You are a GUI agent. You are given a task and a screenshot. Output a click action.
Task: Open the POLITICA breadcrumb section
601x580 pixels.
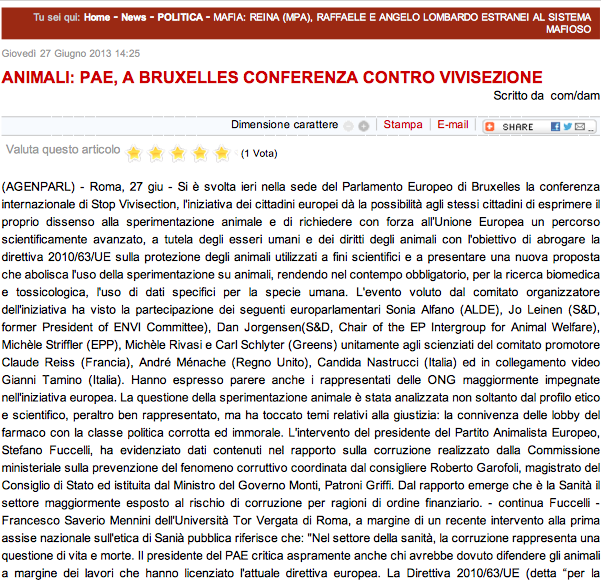[180, 17]
